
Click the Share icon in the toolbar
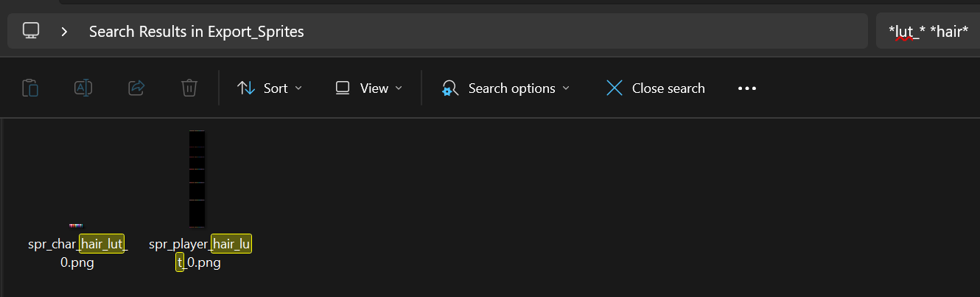[136, 88]
